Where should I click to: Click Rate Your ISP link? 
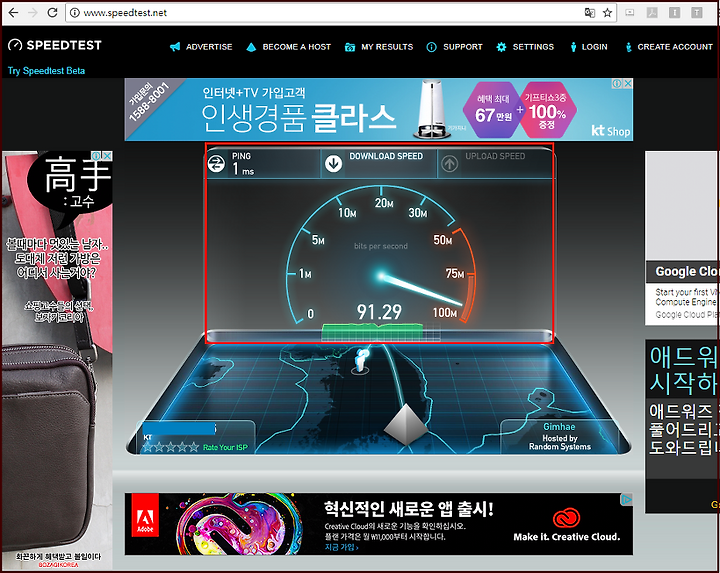pos(225,447)
